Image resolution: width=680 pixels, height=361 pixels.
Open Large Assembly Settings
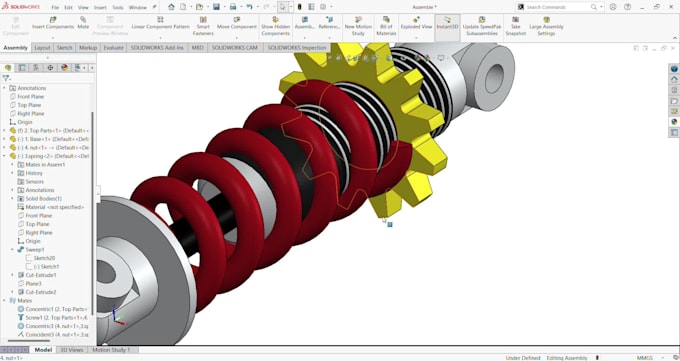[x=546, y=26]
